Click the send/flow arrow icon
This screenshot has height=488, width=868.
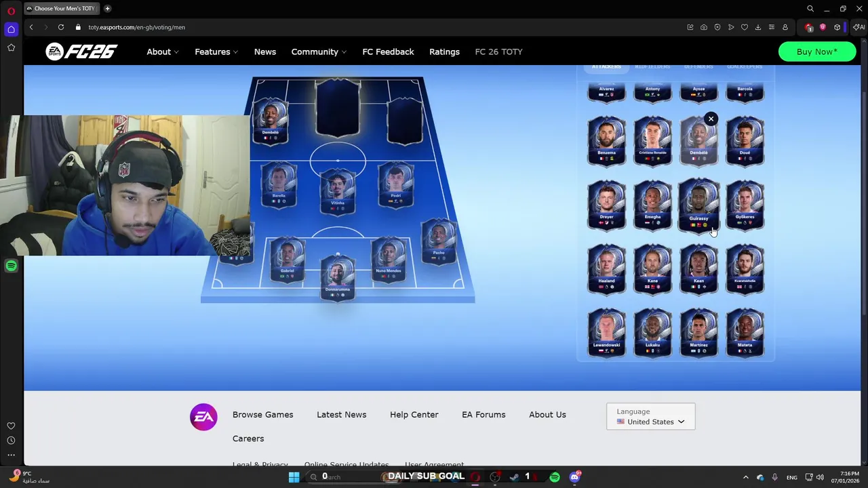tap(731, 27)
